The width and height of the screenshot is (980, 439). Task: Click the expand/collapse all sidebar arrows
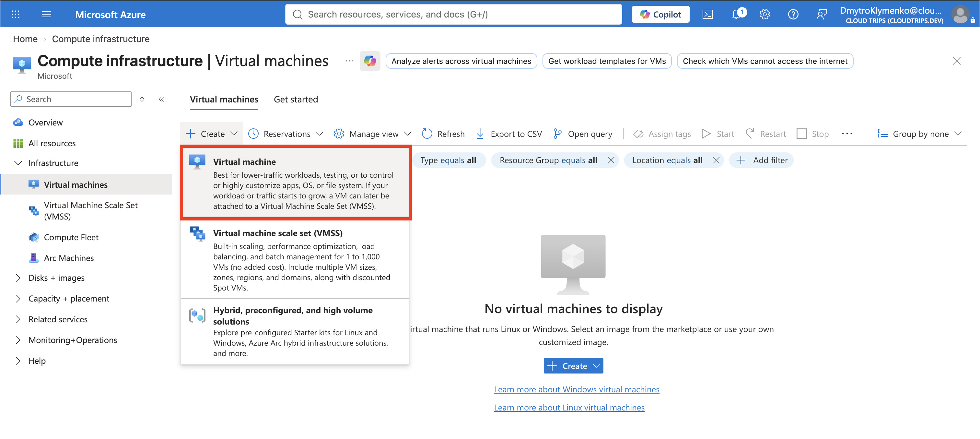point(142,99)
